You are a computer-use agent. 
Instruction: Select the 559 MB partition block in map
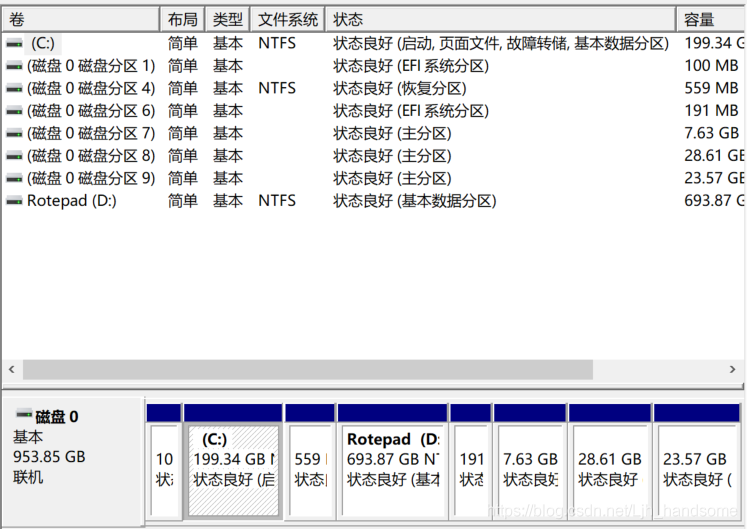(310, 461)
